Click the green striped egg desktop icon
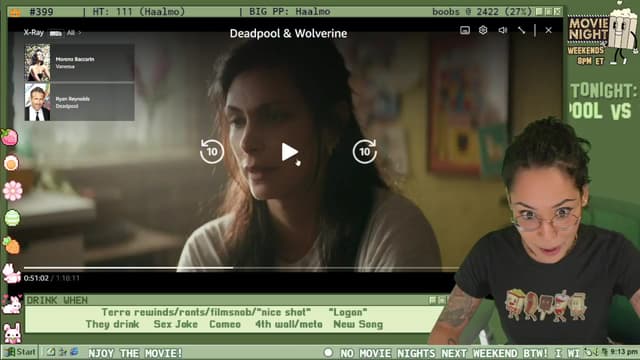Viewport: 640px width, 360px height. pyautogui.click(x=12, y=218)
